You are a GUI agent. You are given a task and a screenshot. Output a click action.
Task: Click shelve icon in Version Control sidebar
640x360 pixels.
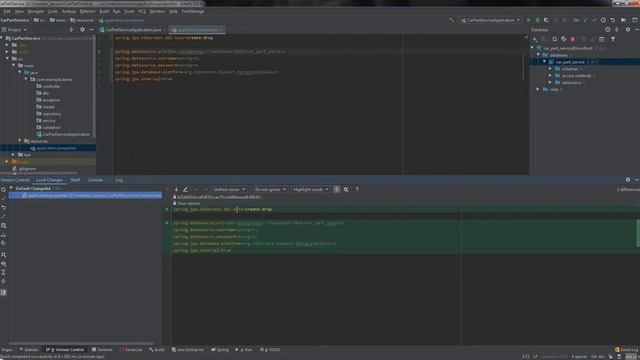tap(3, 235)
